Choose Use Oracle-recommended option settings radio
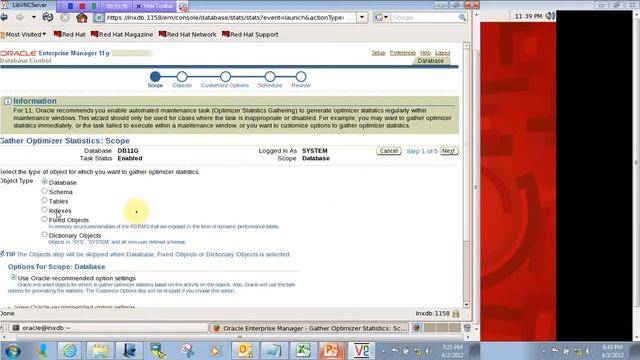 point(13,277)
